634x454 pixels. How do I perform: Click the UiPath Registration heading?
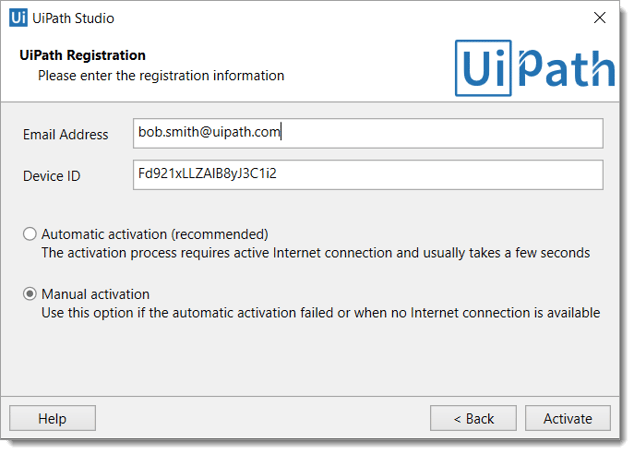82,55
